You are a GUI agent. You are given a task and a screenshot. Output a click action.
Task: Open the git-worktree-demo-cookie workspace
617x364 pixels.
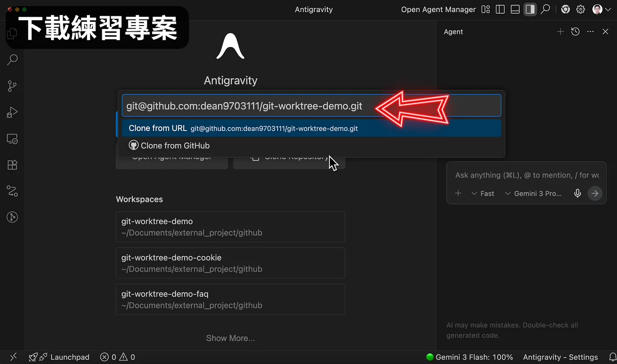click(230, 263)
